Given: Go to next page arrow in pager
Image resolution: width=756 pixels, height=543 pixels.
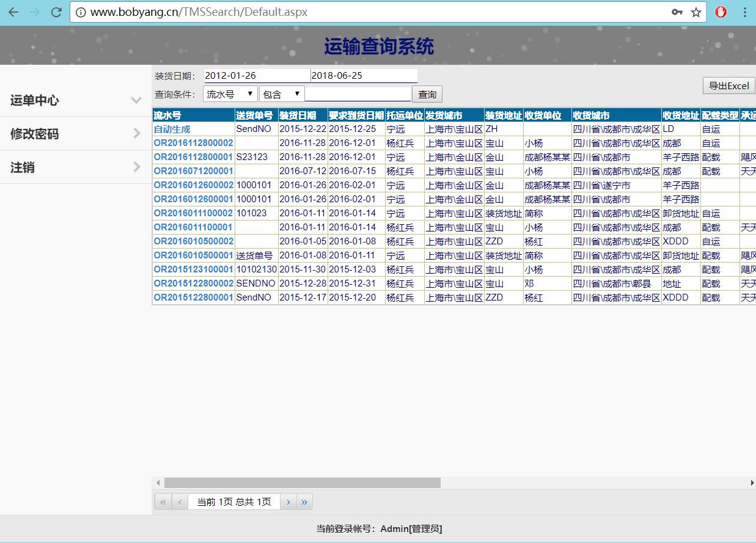Looking at the screenshot, I should pos(288,502).
